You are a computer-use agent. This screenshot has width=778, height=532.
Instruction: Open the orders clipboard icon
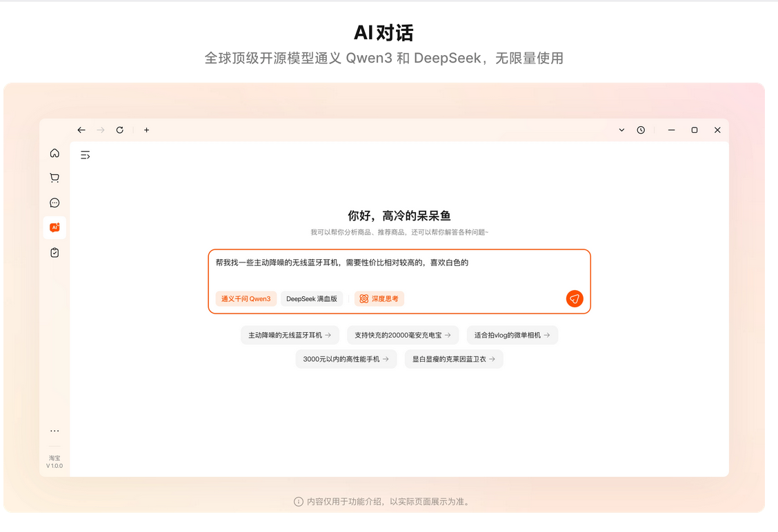tap(54, 253)
